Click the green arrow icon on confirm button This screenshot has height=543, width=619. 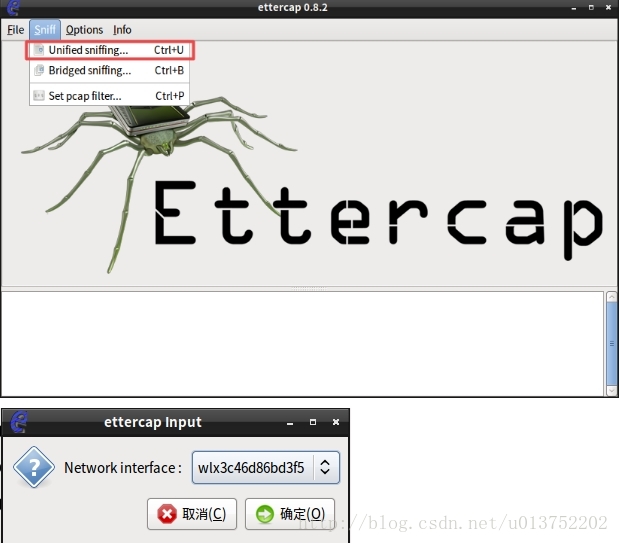pos(264,514)
